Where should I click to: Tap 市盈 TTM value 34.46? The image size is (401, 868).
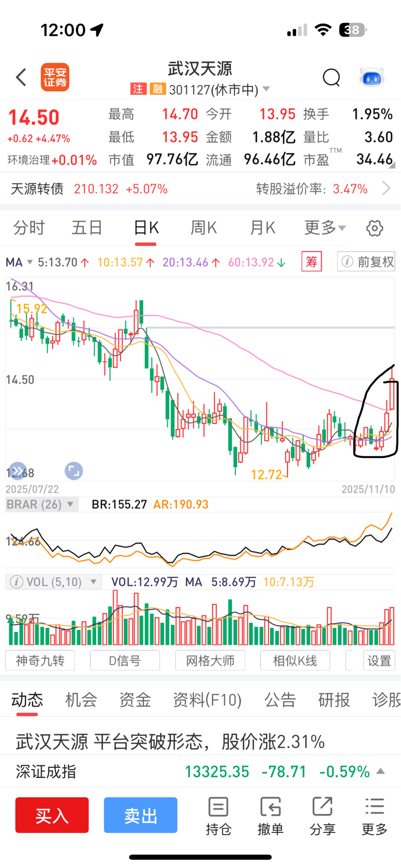pyautogui.click(x=374, y=159)
